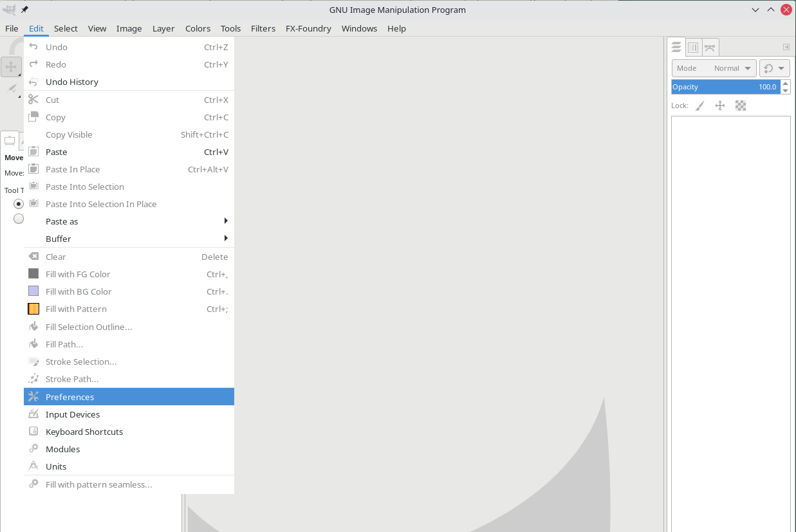Viewport: 796px width, 532px height.
Task: Open the View menu
Action: click(x=97, y=28)
